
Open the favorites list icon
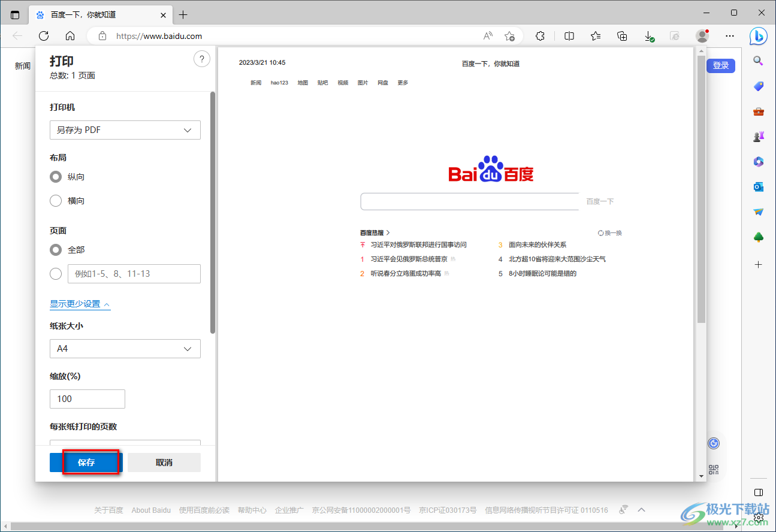pyautogui.click(x=596, y=36)
